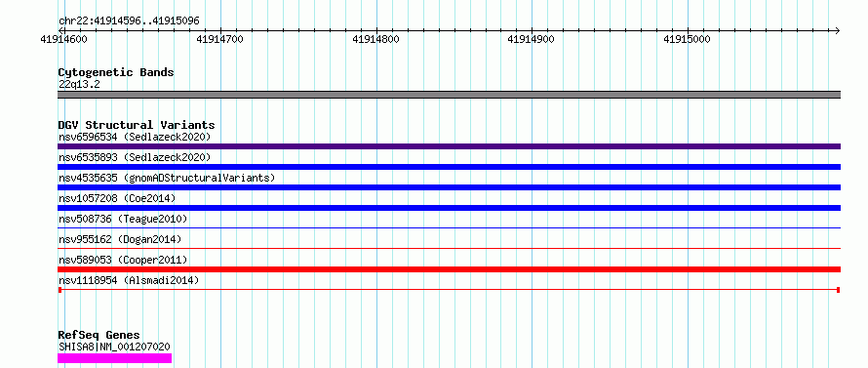Click the 41914900 ruler position label
The width and height of the screenshot is (868, 368).
[532, 39]
